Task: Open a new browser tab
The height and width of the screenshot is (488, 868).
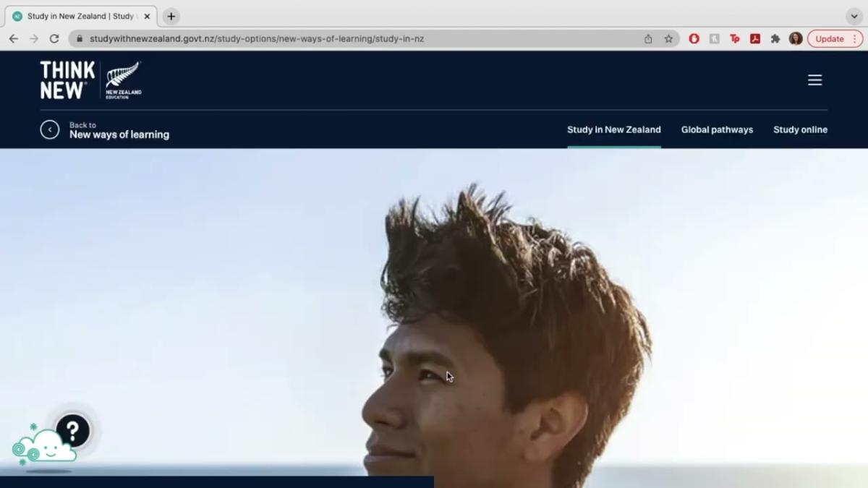Action: click(171, 16)
